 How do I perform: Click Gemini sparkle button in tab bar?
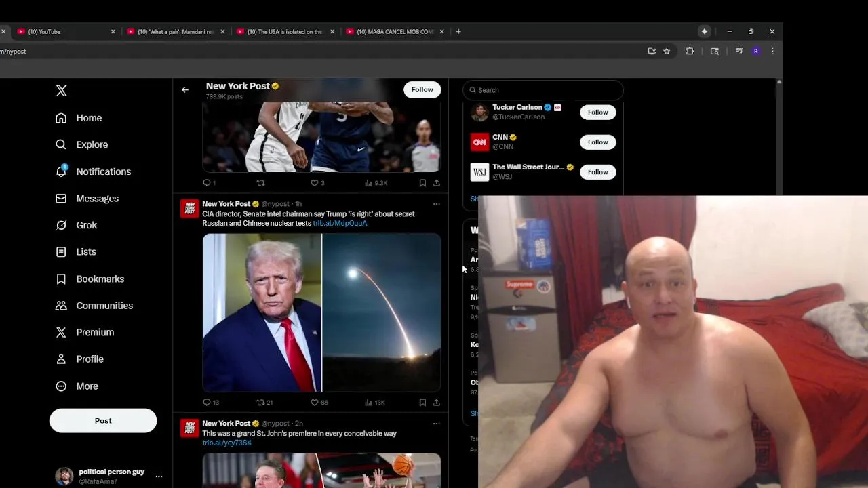point(705,31)
